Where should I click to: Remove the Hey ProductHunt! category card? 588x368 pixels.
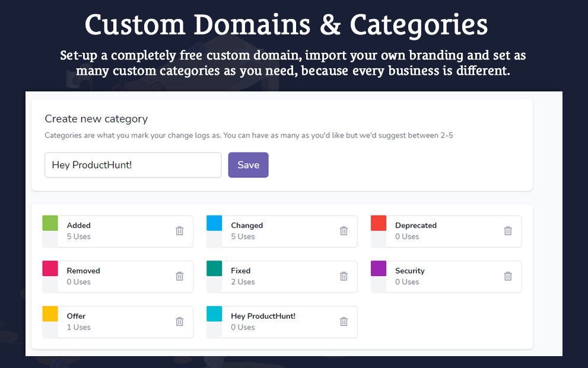click(x=344, y=322)
